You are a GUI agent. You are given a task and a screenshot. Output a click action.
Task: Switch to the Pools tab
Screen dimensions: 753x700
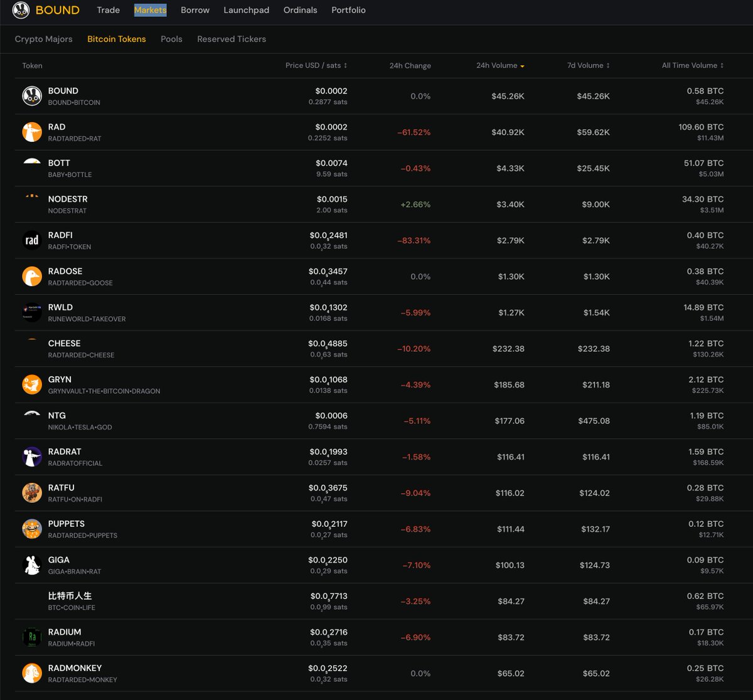coord(171,39)
